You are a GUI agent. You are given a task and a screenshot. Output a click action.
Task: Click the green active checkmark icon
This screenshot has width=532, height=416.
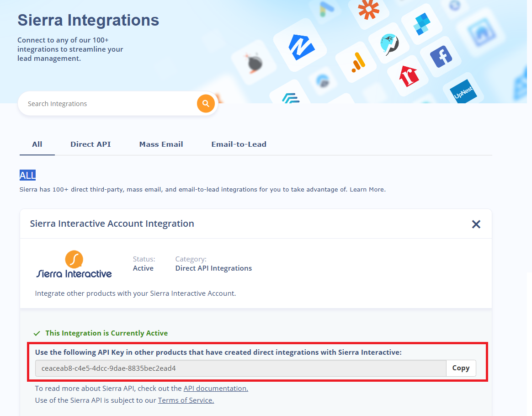click(37, 333)
